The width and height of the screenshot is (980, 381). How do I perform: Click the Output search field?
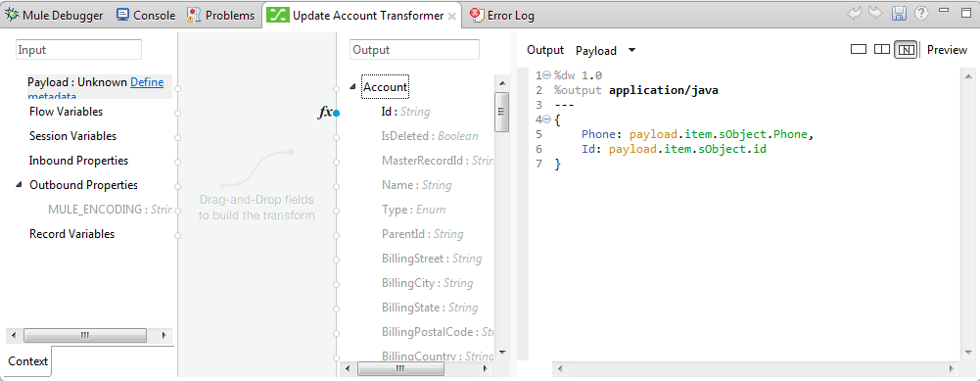414,50
